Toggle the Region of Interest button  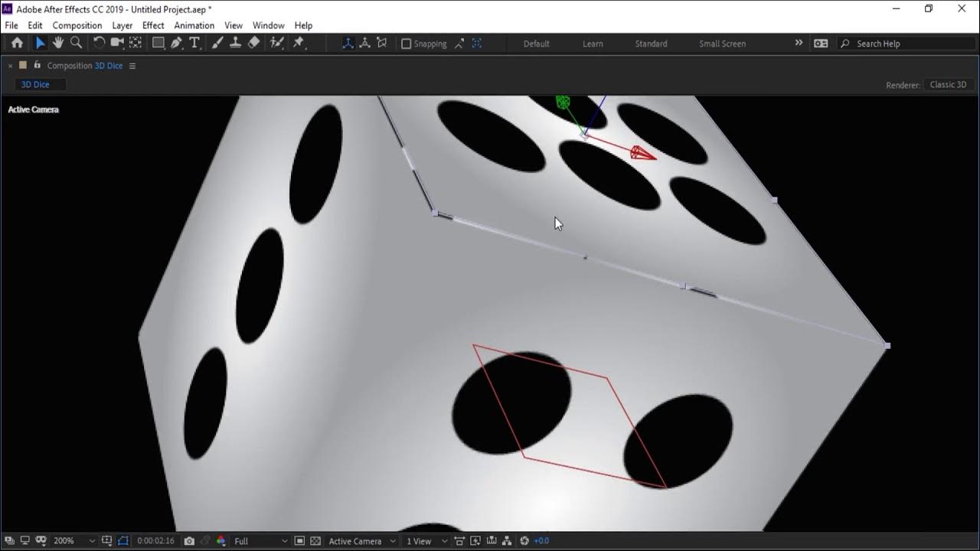[299, 541]
